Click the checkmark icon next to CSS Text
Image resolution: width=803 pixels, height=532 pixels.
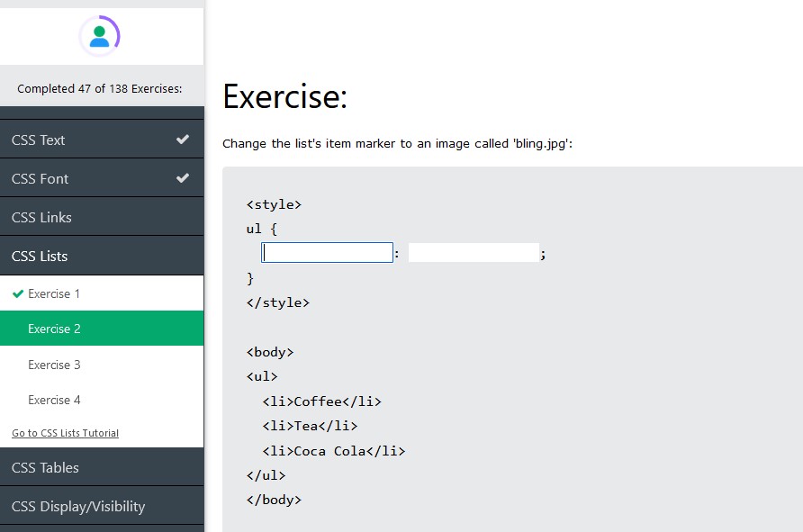[x=183, y=140]
